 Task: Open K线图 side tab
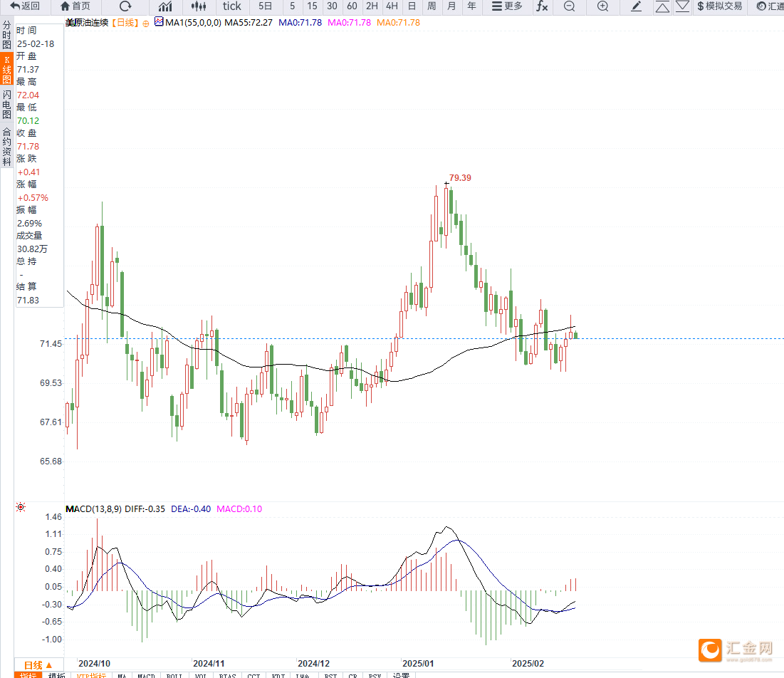coord(6,70)
